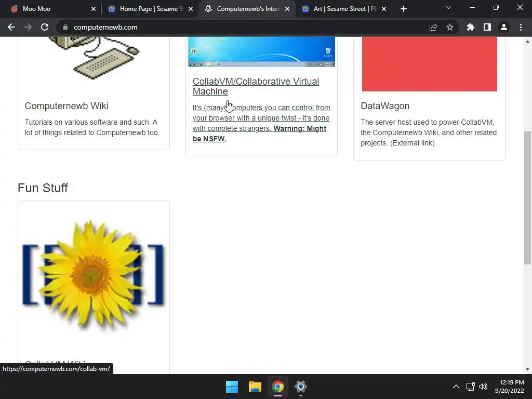The width and height of the screenshot is (532, 399).
Task: Click the server host description text
Action: tap(429, 132)
